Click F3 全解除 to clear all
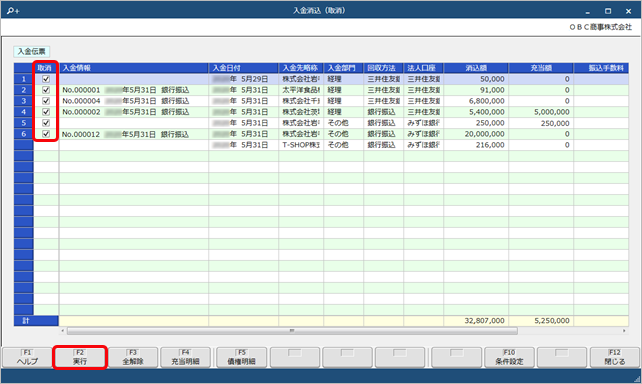Viewport: 642px width, 384px height. [133, 357]
